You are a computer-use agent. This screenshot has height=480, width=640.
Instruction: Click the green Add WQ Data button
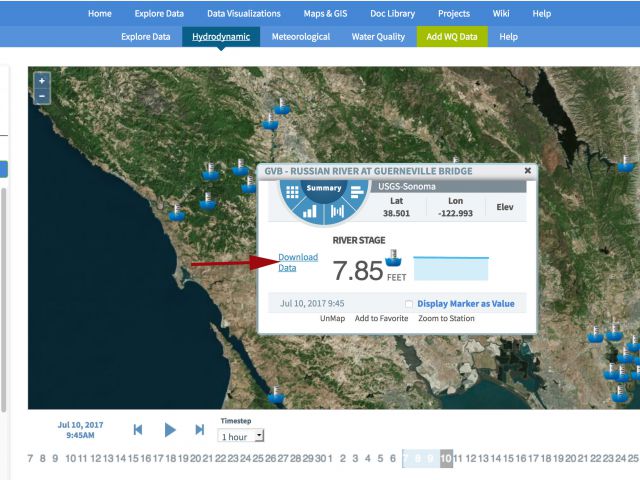tap(452, 37)
